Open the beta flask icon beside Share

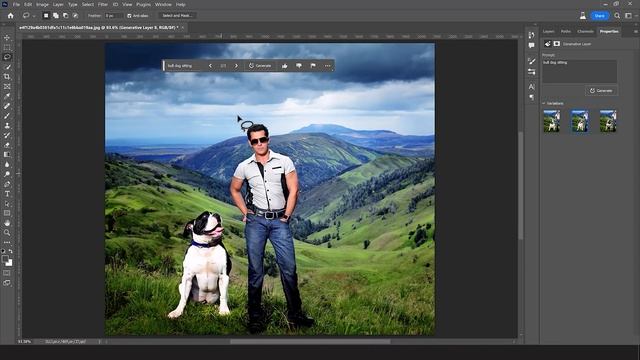pos(583,16)
